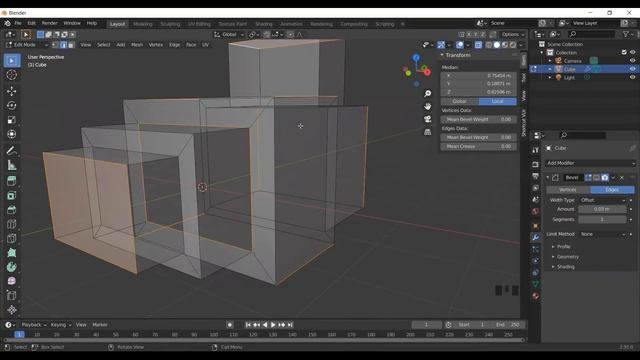Viewport: 640px width, 360px height.
Task: Switch to the Sculpting workspace tab
Action: click(170, 24)
